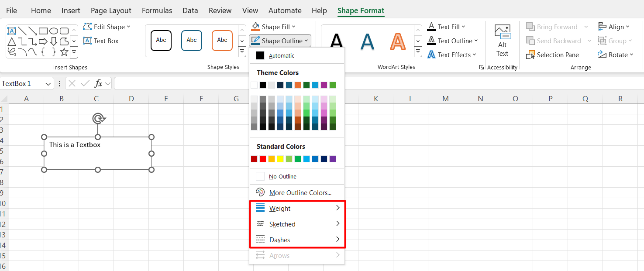This screenshot has width=644, height=271.
Task: Collapse the Shape Outline dropdown
Action: [280, 41]
